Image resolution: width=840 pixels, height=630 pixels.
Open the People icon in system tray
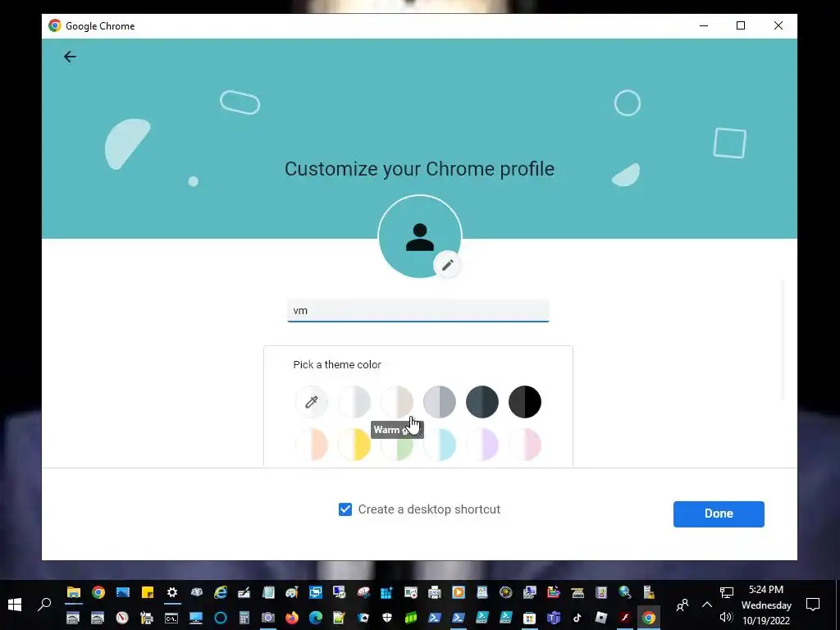tap(682, 605)
